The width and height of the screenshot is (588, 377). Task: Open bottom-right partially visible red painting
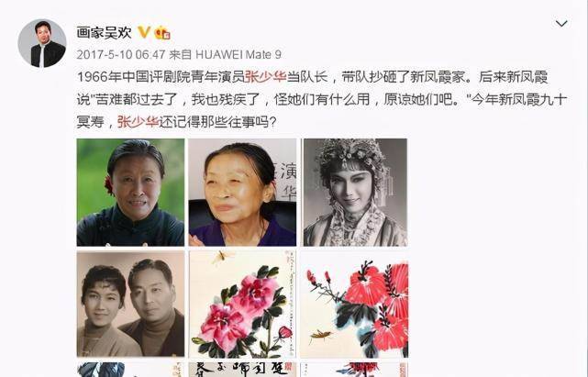coord(354,370)
